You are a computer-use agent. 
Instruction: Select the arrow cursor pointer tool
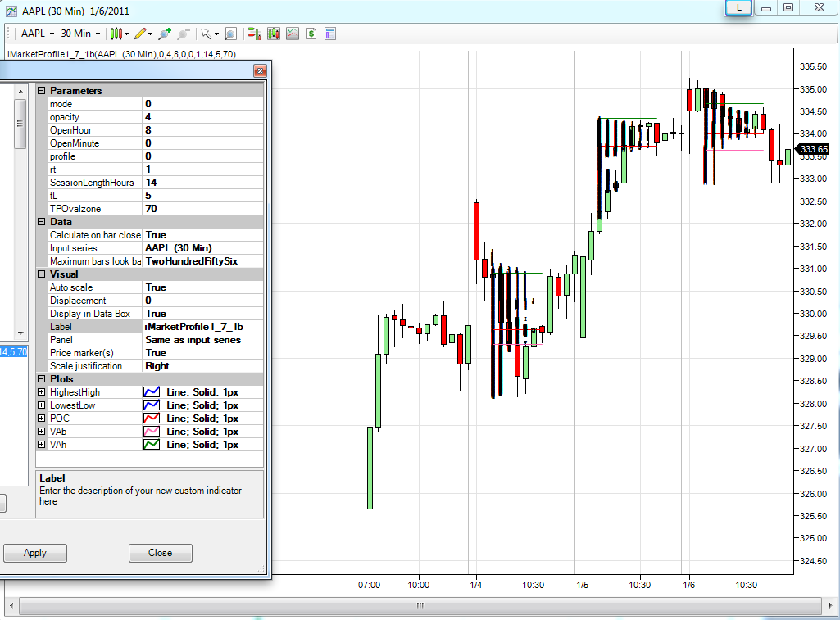pyautogui.click(x=206, y=34)
